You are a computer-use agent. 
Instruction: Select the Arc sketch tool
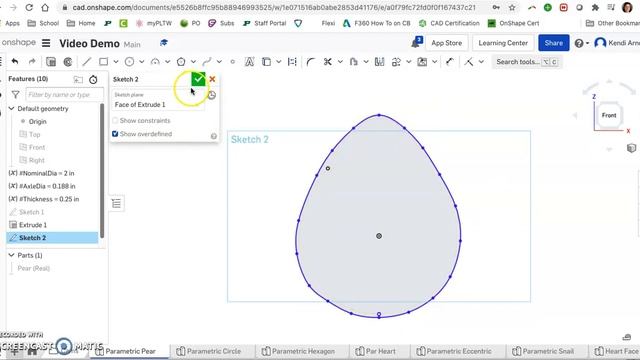tap(155, 62)
